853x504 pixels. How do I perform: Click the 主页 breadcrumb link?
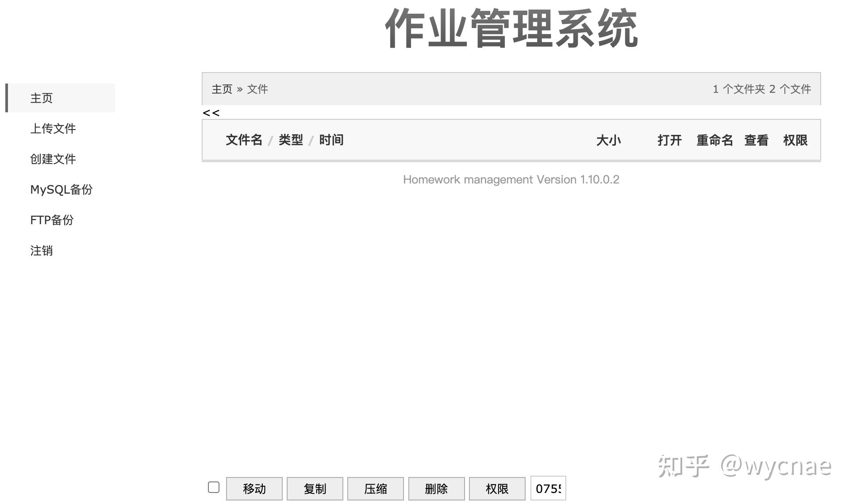click(222, 89)
